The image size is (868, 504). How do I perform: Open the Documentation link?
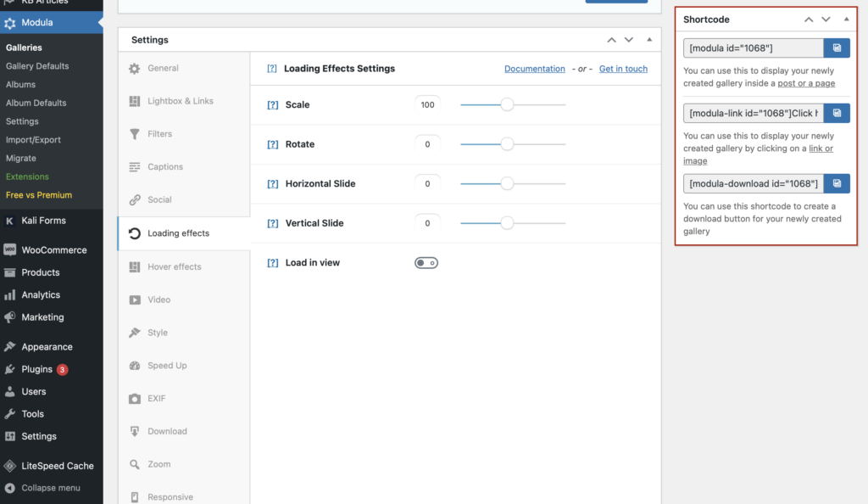tap(534, 69)
